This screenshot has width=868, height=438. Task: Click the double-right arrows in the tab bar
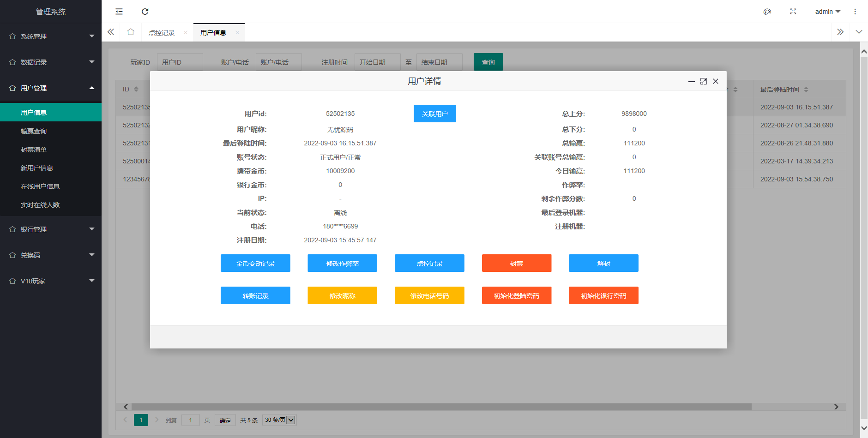tap(840, 32)
